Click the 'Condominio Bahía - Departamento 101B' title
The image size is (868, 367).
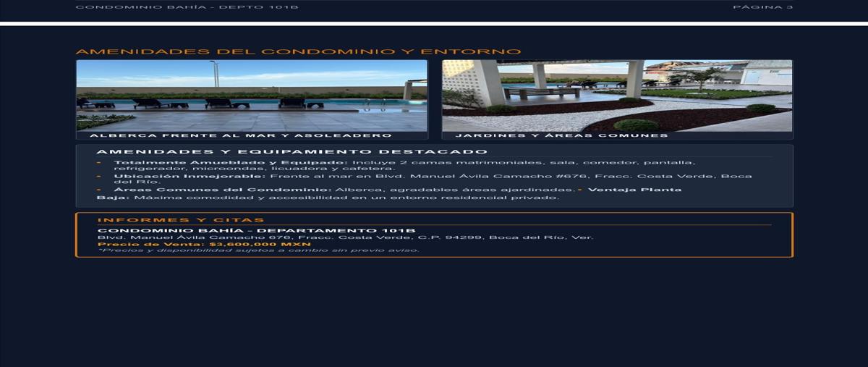257,231
